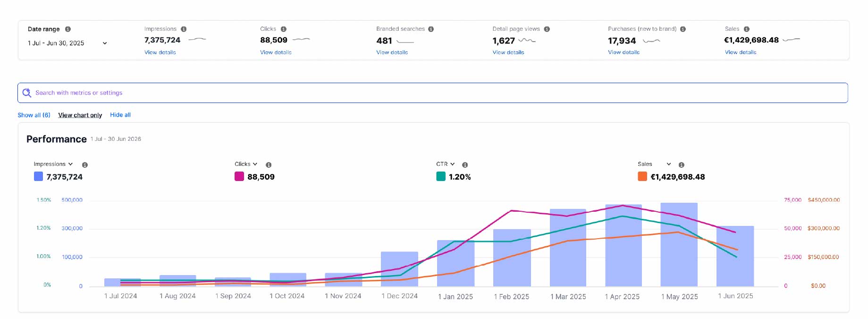
Task: Click the Clicks sparkline in summary bar
Action: point(301,39)
